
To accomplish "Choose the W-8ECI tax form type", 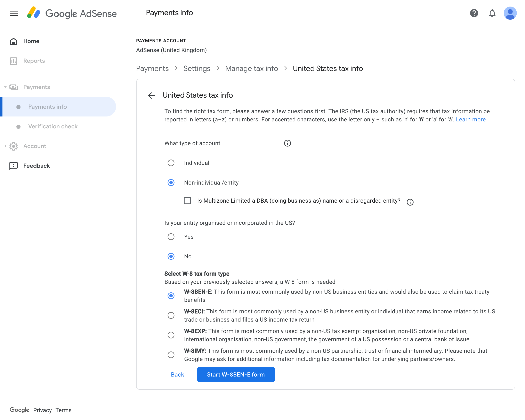I will (171, 315).
